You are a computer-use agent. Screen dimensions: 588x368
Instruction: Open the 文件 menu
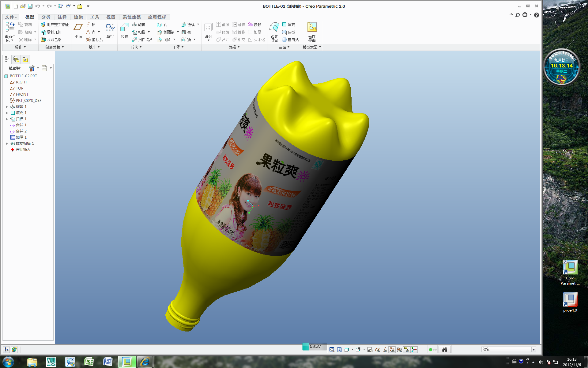click(x=11, y=17)
